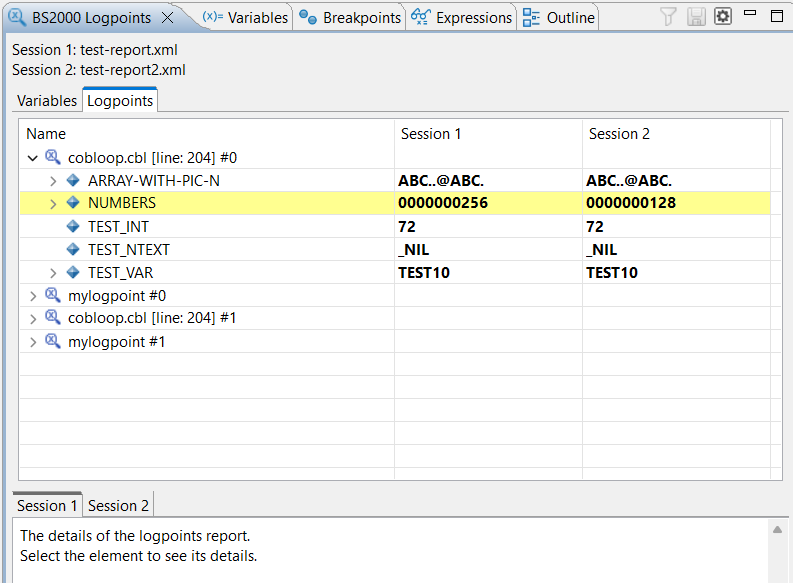Screen dimensions: 793x583
Task: Click the cobloop.cbl line 204 #0 logpoint icon
Action: (x=53, y=157)
